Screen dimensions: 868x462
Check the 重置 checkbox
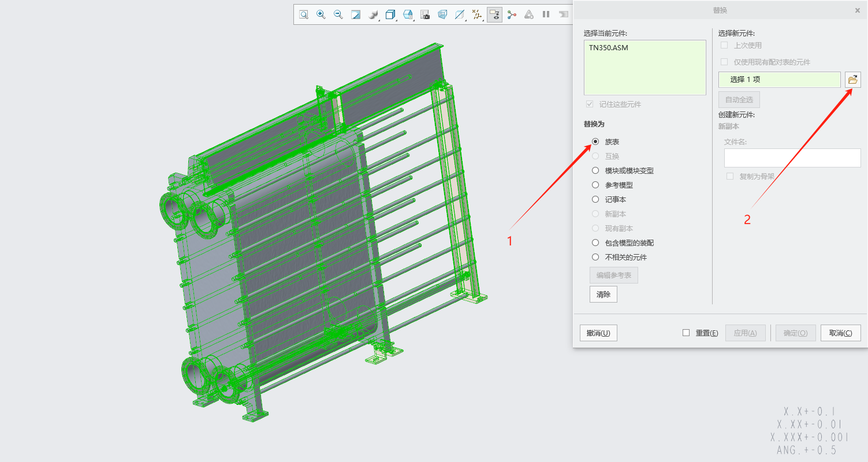click(686, 333)
